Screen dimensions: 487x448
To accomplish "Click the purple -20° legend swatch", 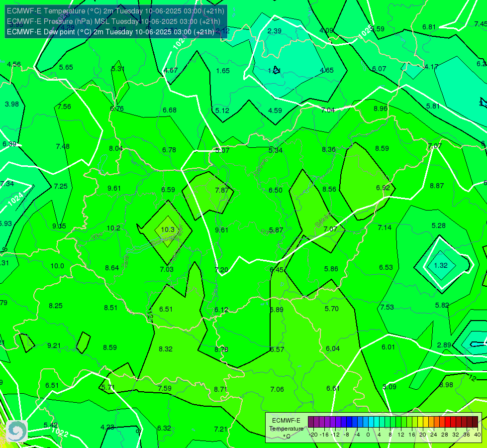I will click(x=310, y=422).
